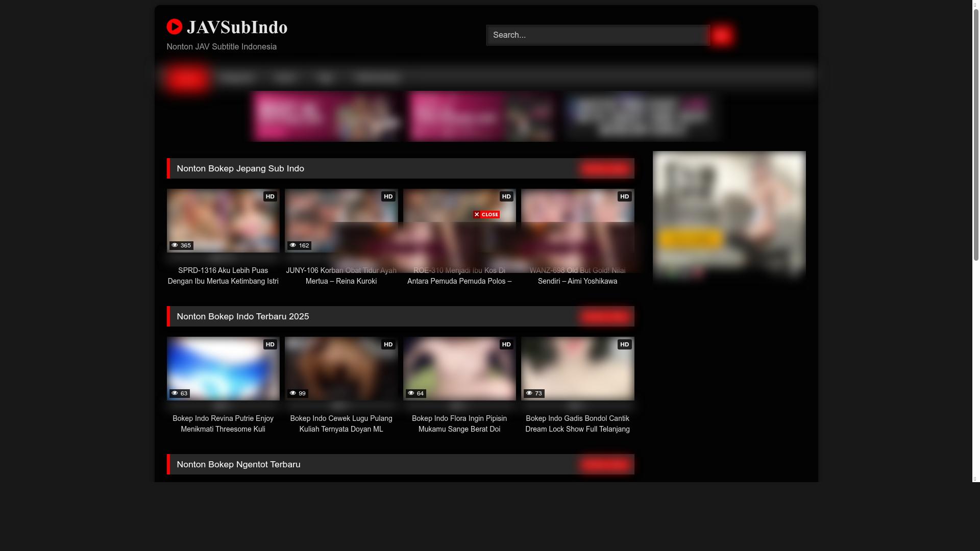
Task: Click inside the Search input field
Action: 597,35
